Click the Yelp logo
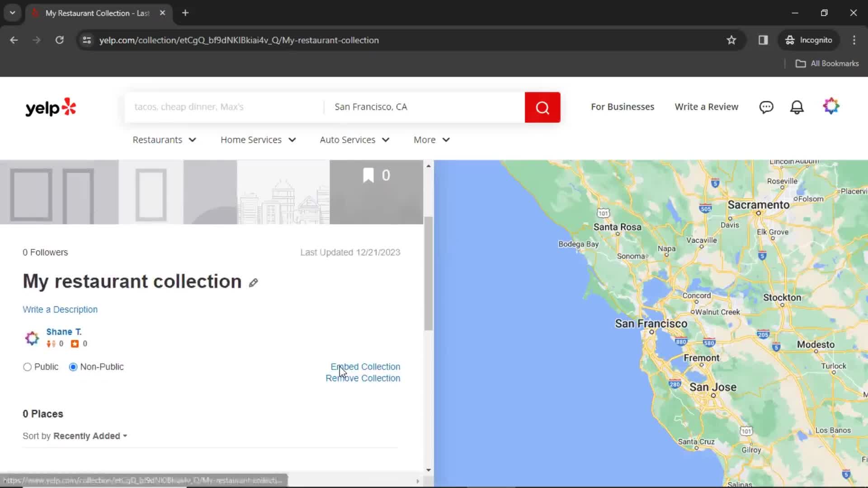The image size is (868, 488). coord(51,108)
